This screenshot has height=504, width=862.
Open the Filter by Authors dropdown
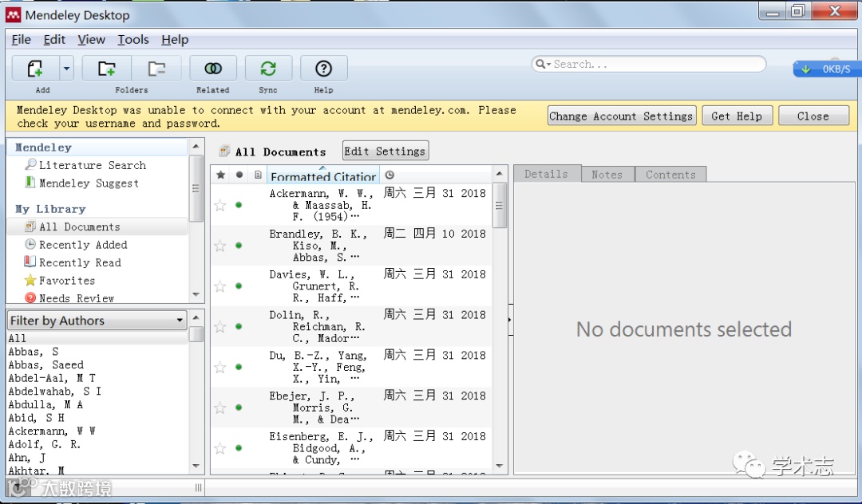97,320
